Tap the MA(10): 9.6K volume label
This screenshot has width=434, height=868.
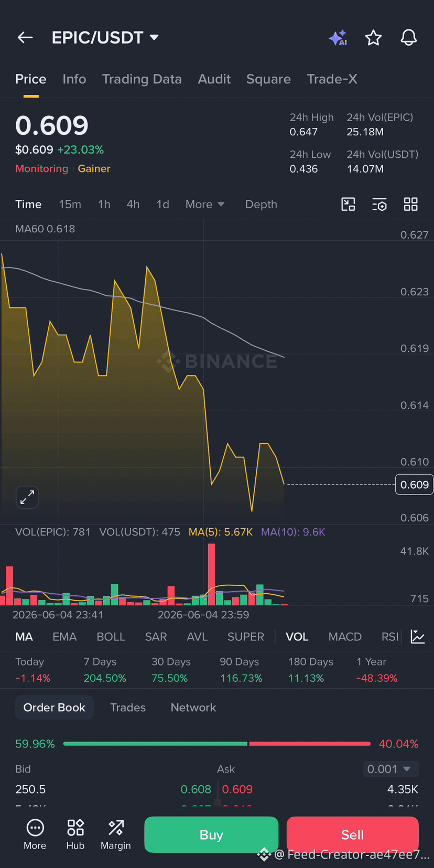click(x=294, y=532)
